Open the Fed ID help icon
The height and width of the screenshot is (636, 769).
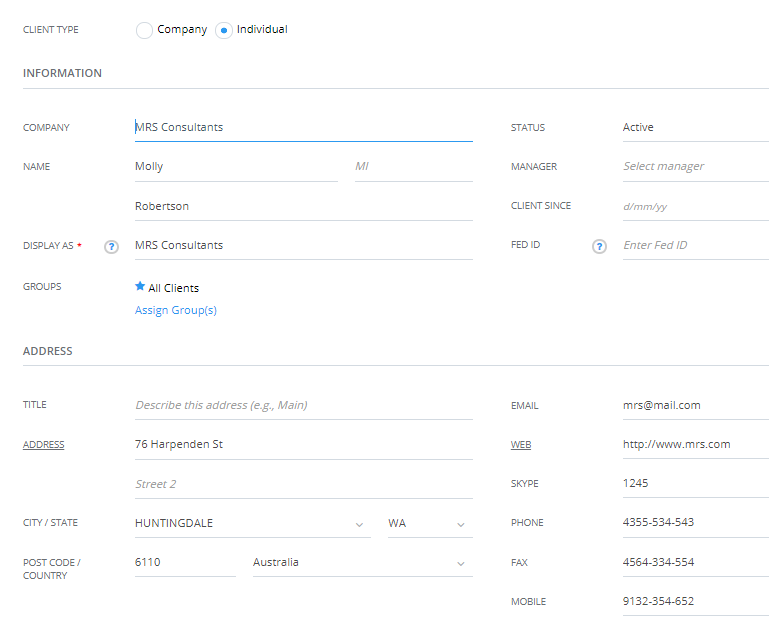[599, 246]
